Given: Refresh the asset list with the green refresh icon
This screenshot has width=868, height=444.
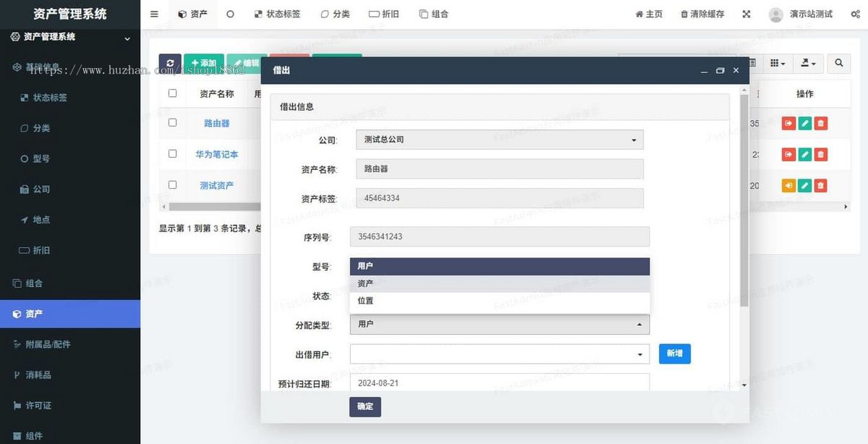Looking at the screenshot, I should tap(170, 63).
